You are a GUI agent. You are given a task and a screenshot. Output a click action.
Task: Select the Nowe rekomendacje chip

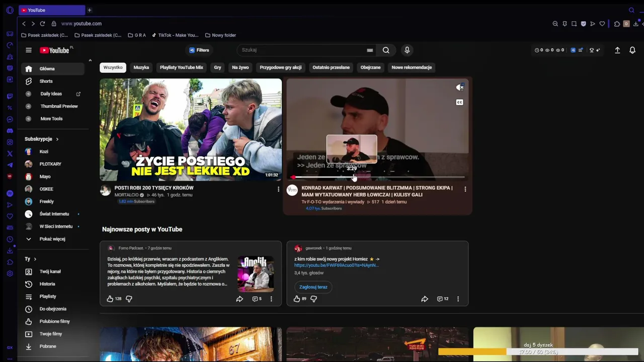click(x=412, y=67)
